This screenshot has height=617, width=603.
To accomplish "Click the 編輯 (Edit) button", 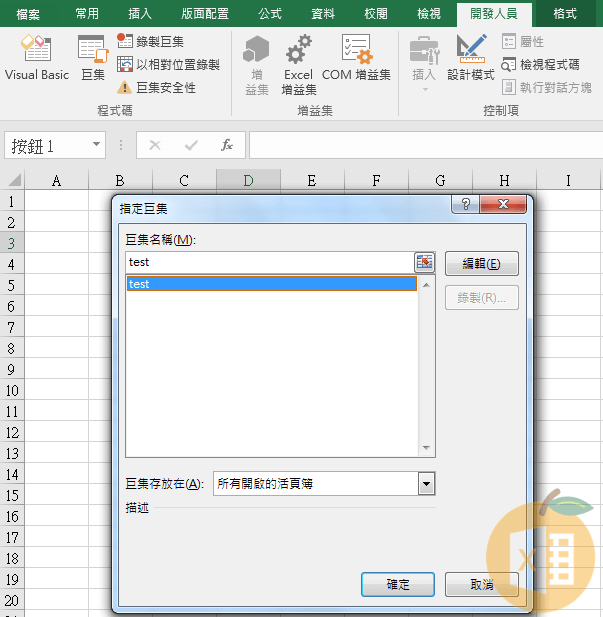I will click(481, 264).
